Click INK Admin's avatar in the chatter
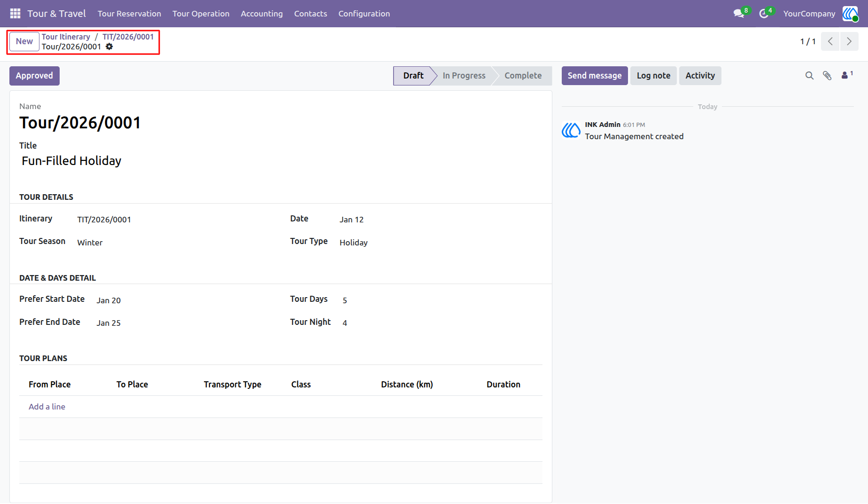 [x=571, y=130]
